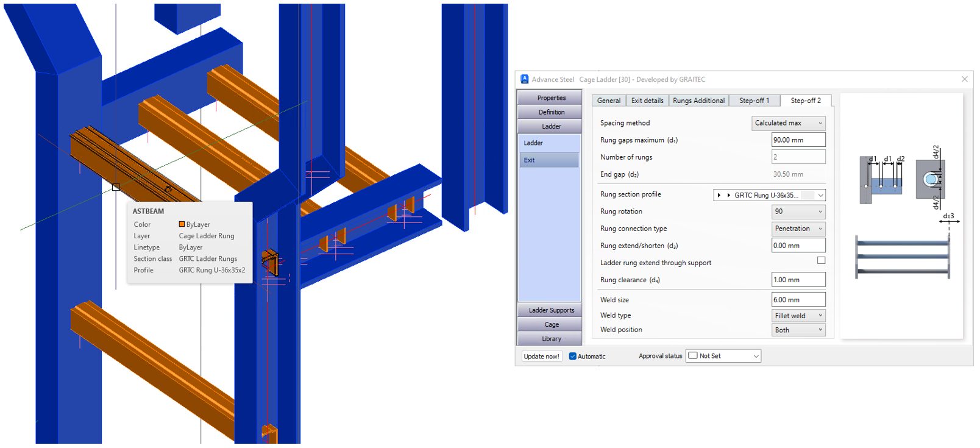Click the Advance Steel app icon in title bar
Viewport: 980px width, 448px height.
[x=525, y=79]
